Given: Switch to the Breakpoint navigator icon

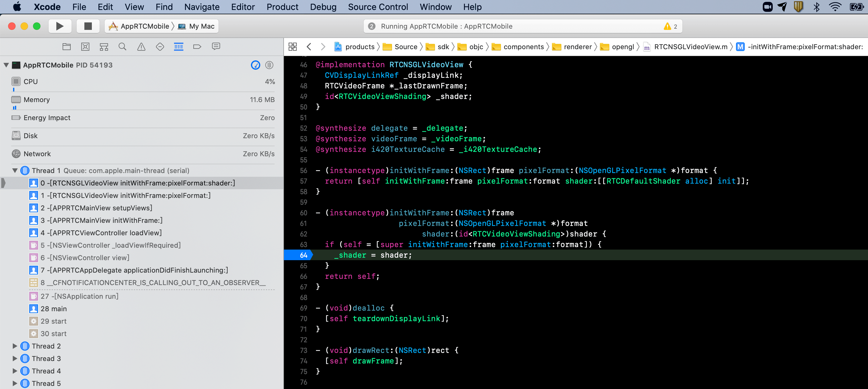Looking at the screenshot, I should 197,46.
